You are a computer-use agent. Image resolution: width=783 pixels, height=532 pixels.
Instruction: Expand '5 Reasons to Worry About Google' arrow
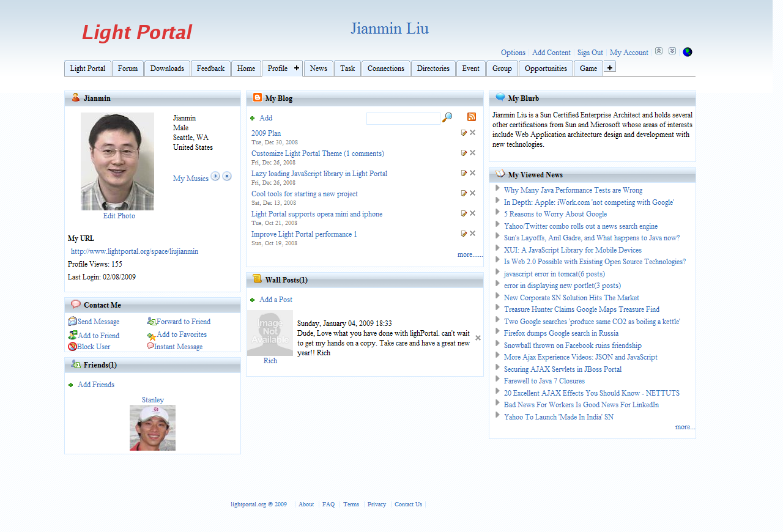tap(498, 213)
